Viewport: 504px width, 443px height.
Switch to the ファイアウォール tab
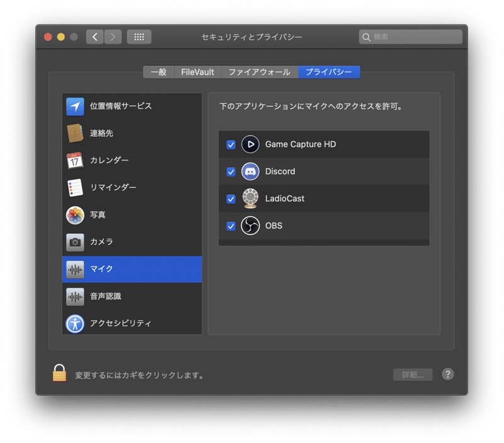pyautogui.click(x=260, y=72)
